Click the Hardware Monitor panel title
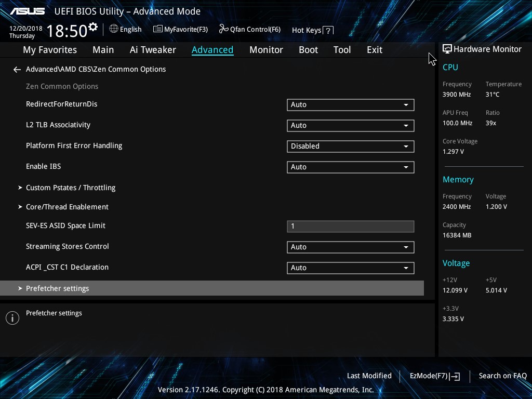532x399 pixels. (487, 49)
